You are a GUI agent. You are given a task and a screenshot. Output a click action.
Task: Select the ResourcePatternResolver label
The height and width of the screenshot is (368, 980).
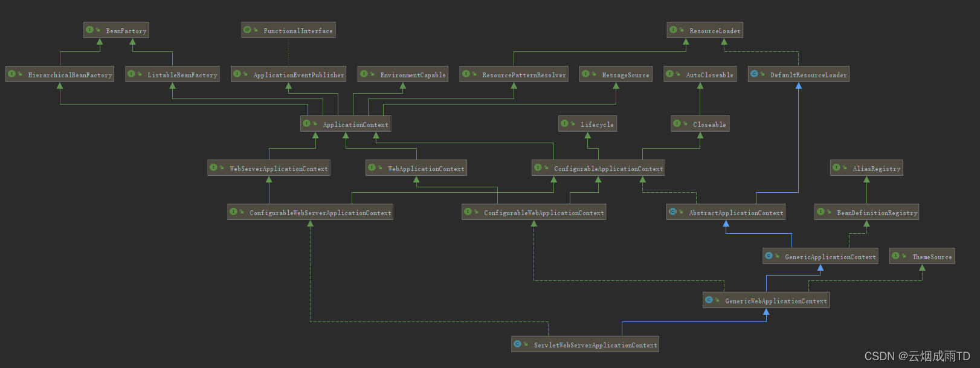click(524, 75)
